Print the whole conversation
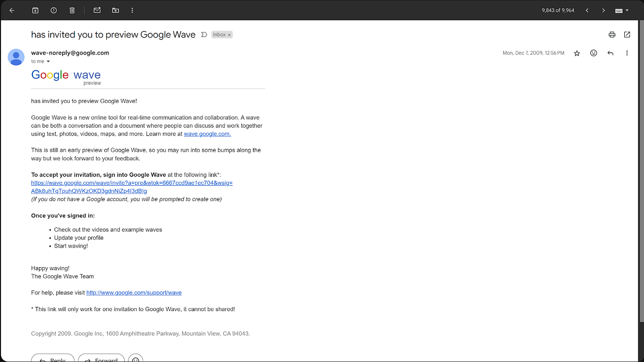This screenshot has width=644, height=362. pos(612,34)
